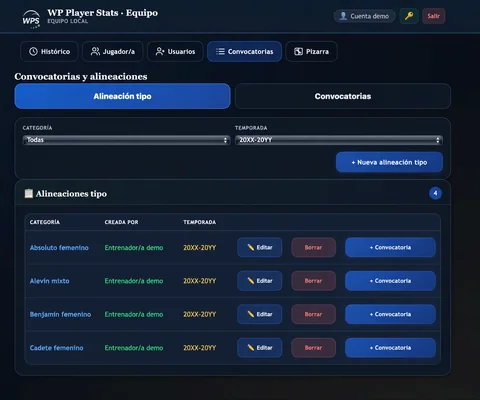This screenshot has height=400, width=480.
Task: Click the Absoluto femenino category text
Action: 59,248
